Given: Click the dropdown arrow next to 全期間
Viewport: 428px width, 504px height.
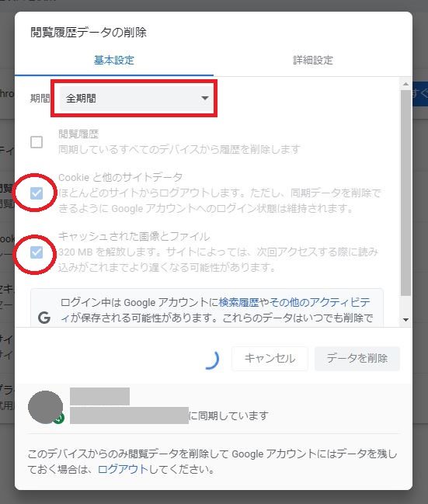Looking at the screenshot, I should (x=205, y=99).
